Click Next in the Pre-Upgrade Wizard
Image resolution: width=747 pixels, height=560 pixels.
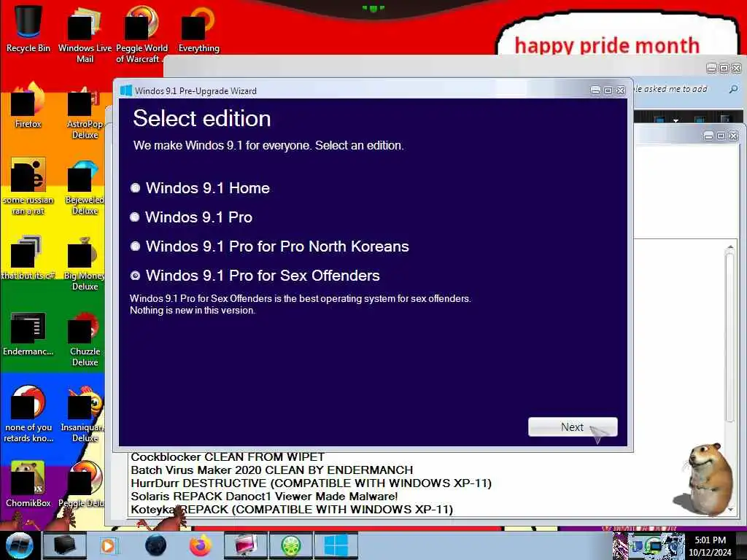pyautogui.click(x=573, y=427)
